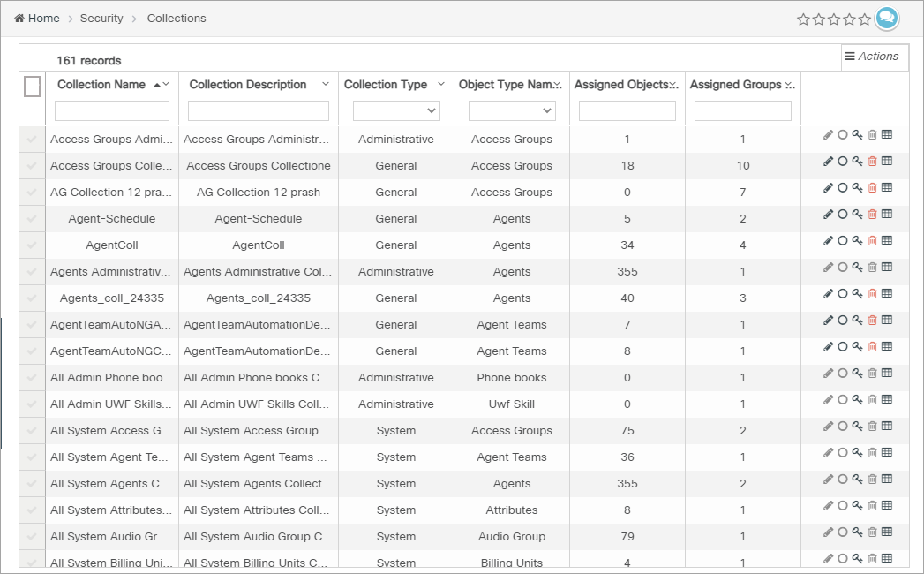Edit AgentTeamAutoNGA collection with pencil icon
The image size is (924, 574).
(x=828, y=320)
